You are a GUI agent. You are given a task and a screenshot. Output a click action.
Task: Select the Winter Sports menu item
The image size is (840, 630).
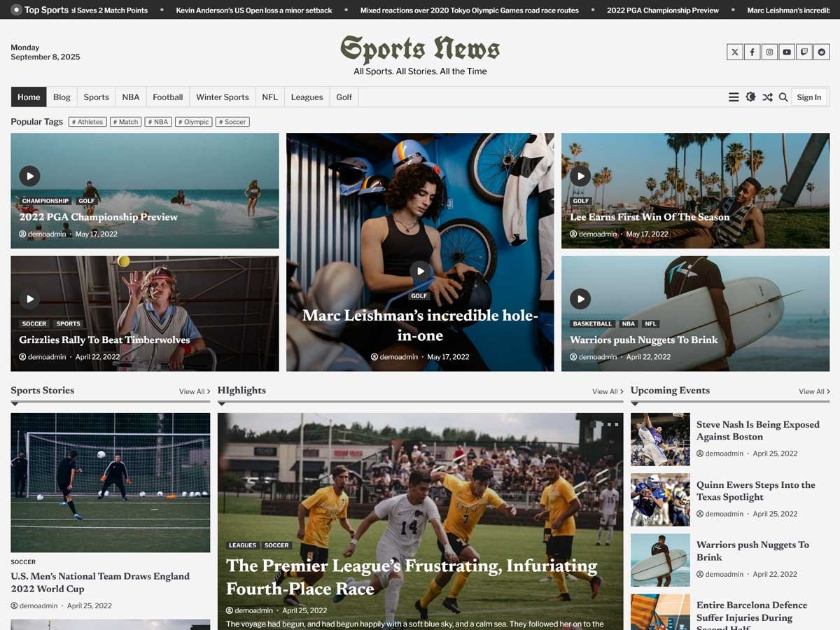[222, 97]
